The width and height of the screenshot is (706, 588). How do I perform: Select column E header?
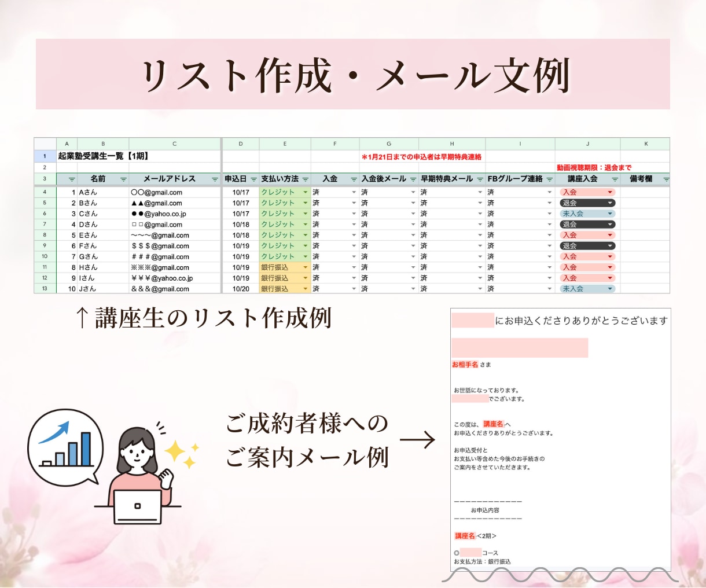click(285, 144)
